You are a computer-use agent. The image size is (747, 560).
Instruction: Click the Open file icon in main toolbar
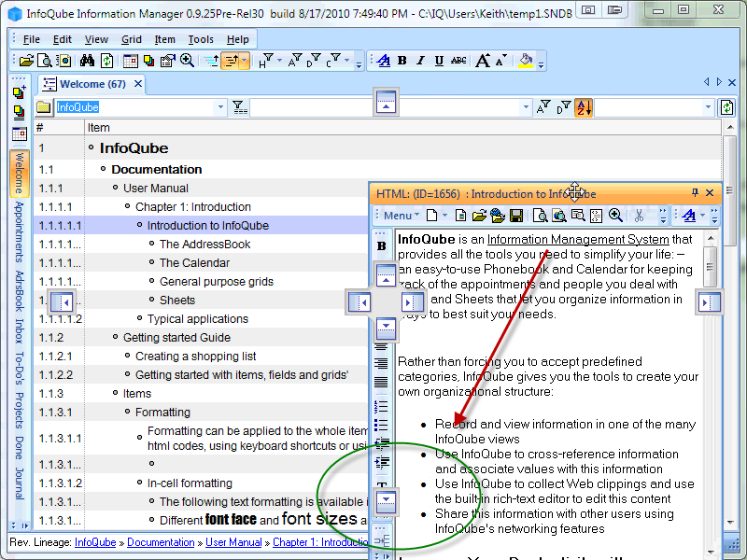click(x=27, y=61)
